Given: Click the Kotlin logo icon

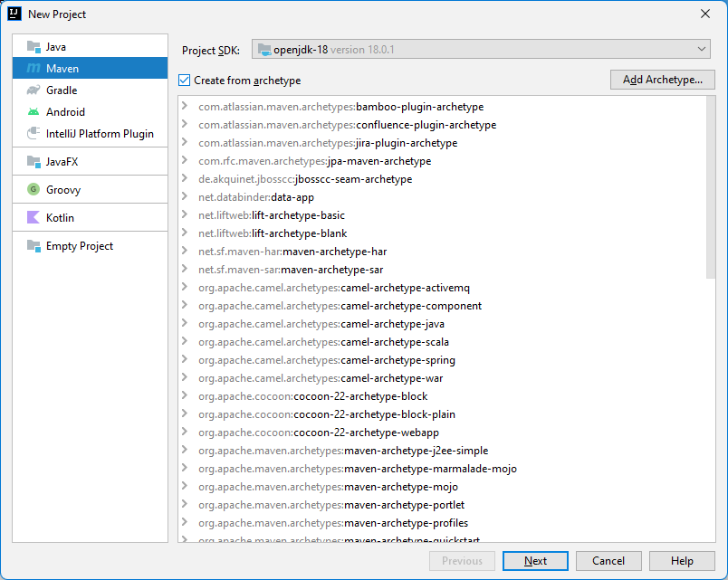Looking at the screenshot, I should coord(33,217).
